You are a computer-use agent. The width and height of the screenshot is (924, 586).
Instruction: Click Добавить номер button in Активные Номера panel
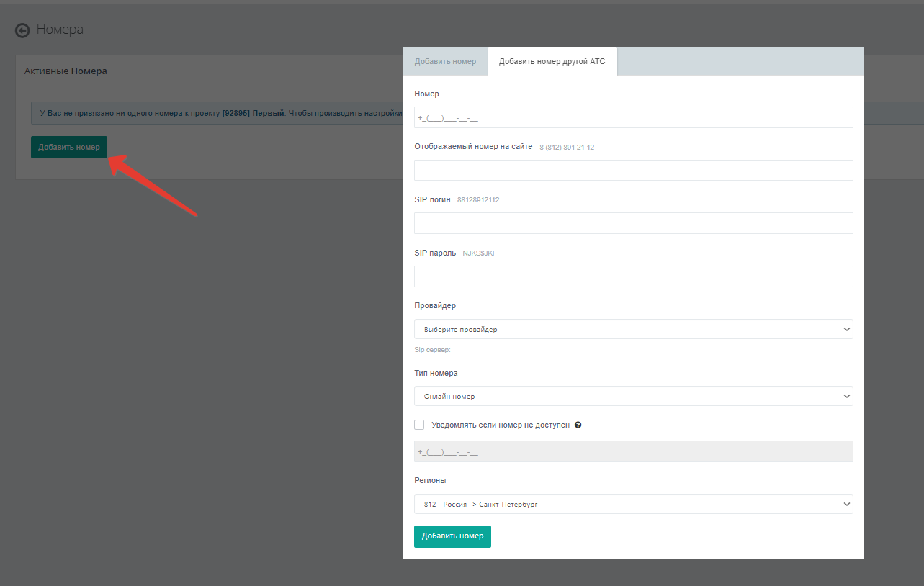coord(69,147)
